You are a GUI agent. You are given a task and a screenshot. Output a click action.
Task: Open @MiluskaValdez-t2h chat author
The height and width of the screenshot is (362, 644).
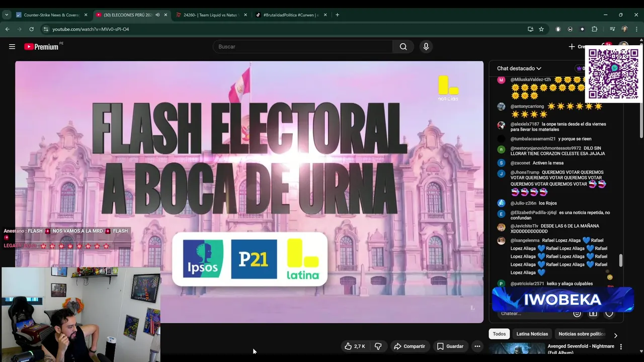pos(530,79)
